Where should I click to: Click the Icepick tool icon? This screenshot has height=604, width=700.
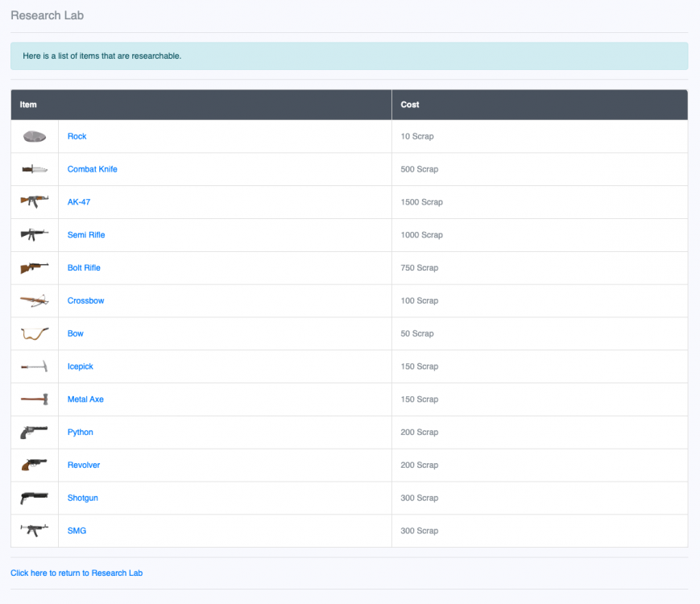click(x=35, y=366)
